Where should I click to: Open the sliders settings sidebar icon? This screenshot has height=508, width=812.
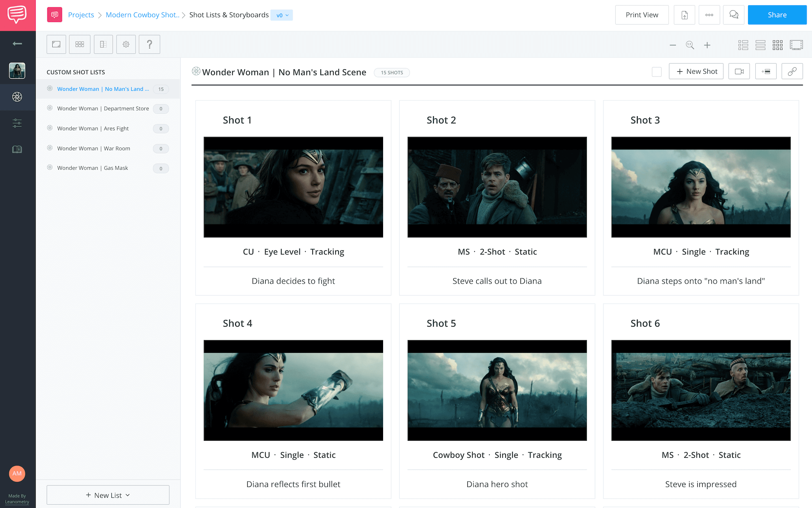pyautogui.click(x=17, y=123)
